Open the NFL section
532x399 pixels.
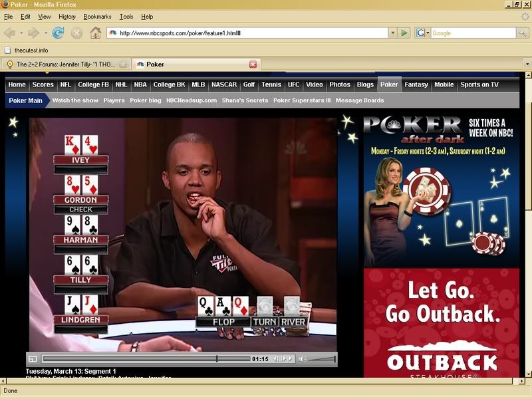(x=65, y=84)
